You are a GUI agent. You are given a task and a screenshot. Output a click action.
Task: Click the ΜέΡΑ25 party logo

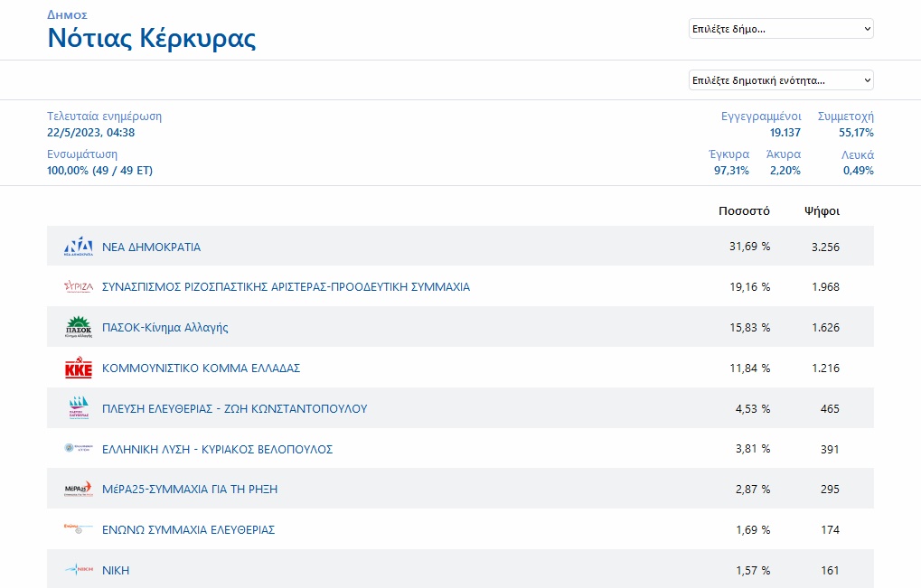pyautogui.click(x=78, y=490)
